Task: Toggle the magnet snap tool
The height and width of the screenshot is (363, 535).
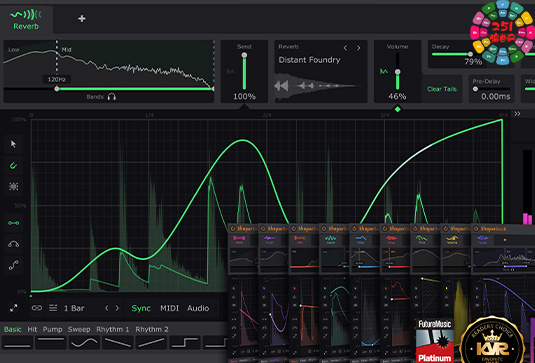Action: pos(13,165)
